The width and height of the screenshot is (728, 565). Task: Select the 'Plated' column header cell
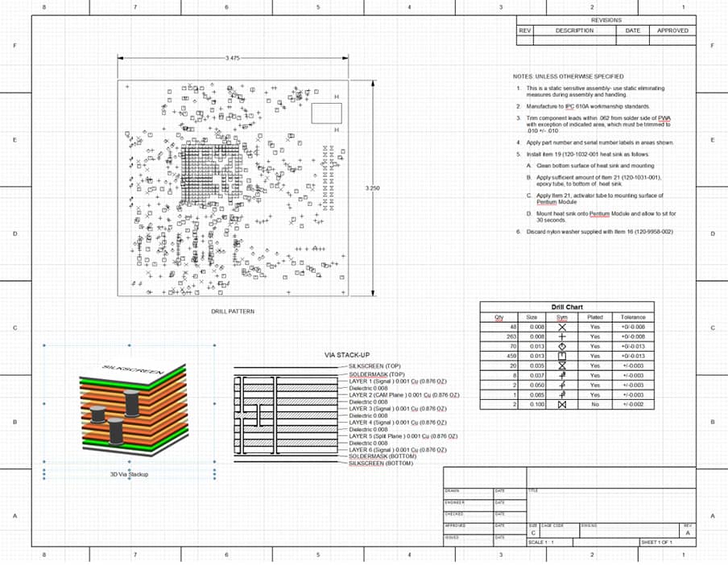[x=594, y=317]
